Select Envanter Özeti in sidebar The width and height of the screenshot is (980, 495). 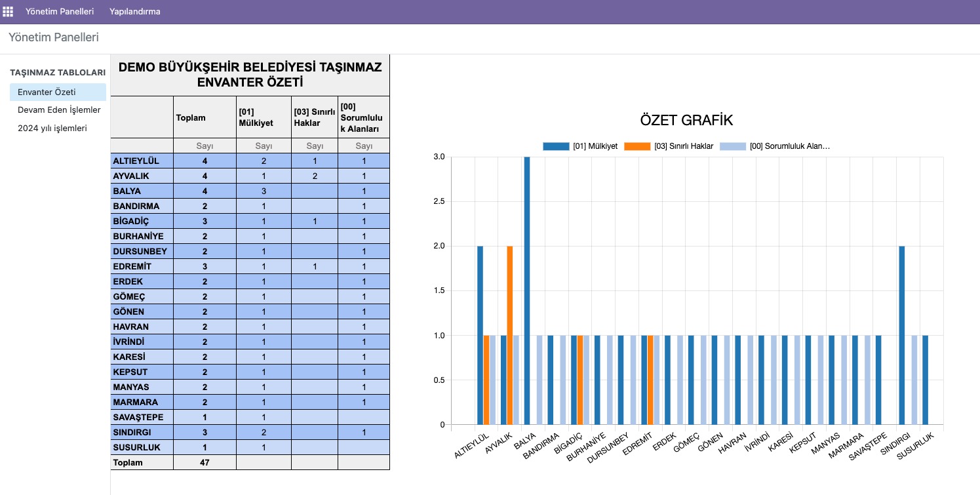[x=47, y=92]
